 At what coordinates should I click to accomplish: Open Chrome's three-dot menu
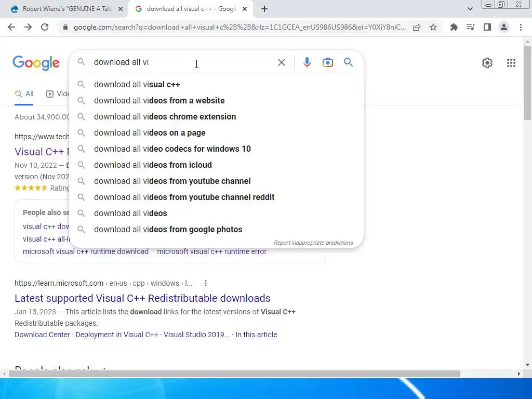coord(521,27)
